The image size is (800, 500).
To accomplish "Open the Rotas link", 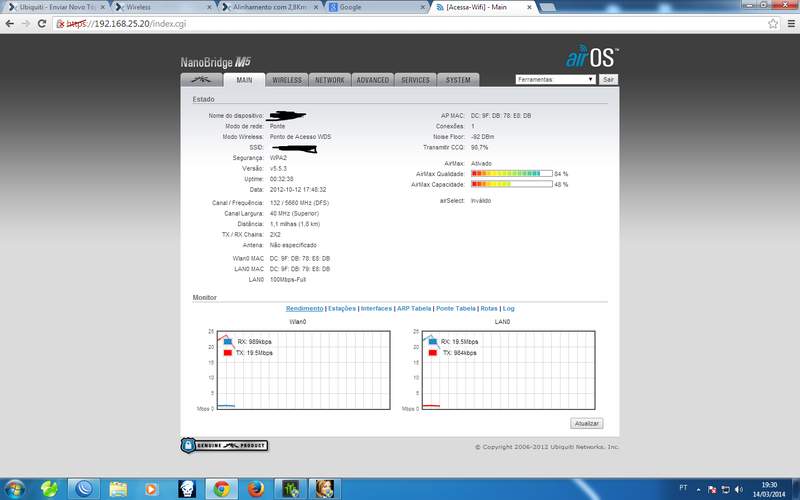I will pos(489,309).
